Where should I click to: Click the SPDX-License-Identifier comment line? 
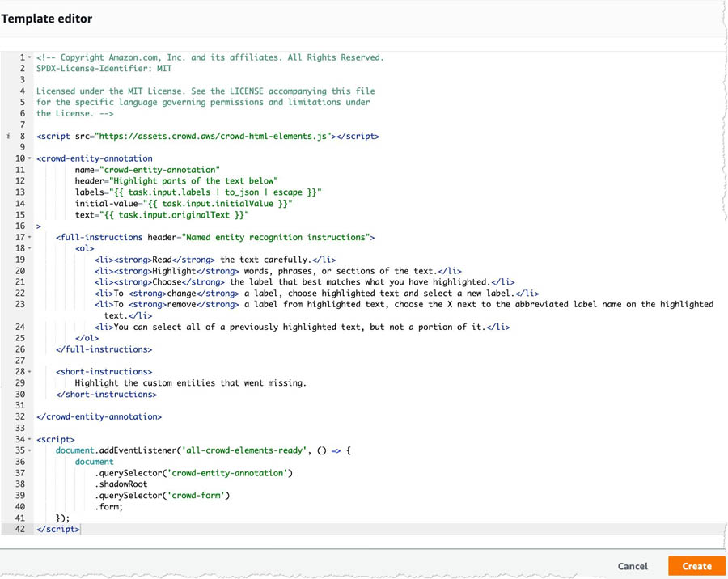104,68
